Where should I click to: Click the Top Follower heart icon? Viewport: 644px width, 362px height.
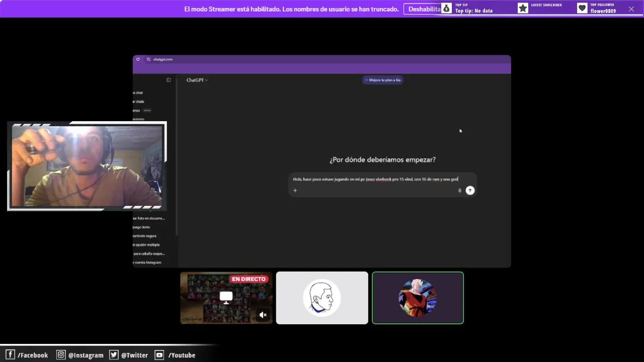[x=582, y=8]
